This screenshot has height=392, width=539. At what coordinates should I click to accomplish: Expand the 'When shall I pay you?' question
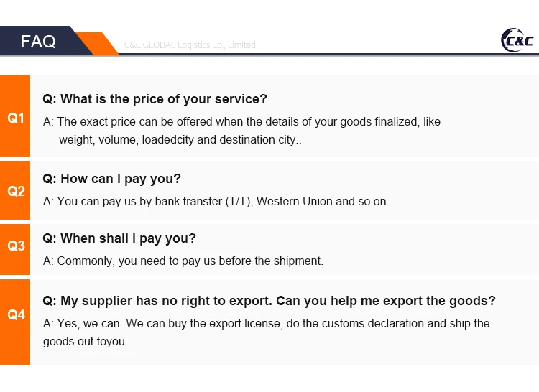click(x=119, y=238)
